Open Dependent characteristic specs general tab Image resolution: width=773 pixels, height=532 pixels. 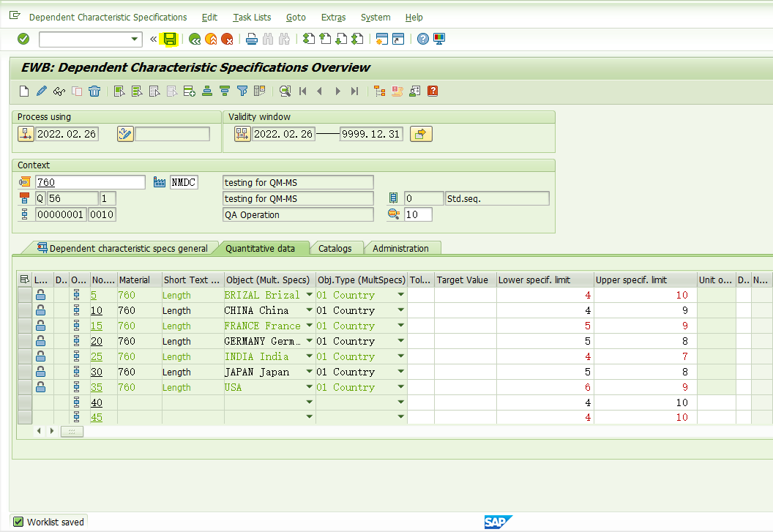click(123, 249)
